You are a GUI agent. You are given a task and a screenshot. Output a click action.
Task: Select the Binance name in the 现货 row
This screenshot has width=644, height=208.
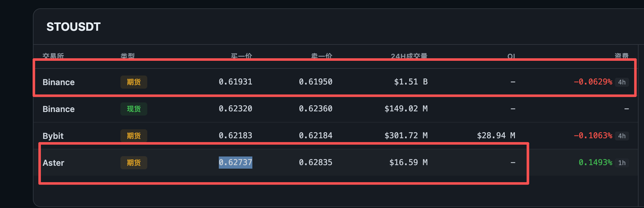click(58, 109)
